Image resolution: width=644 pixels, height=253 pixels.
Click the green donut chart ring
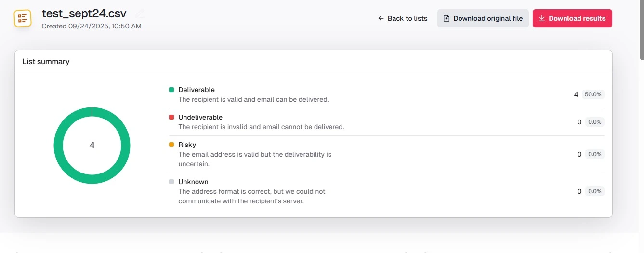(x=58, y=146)
